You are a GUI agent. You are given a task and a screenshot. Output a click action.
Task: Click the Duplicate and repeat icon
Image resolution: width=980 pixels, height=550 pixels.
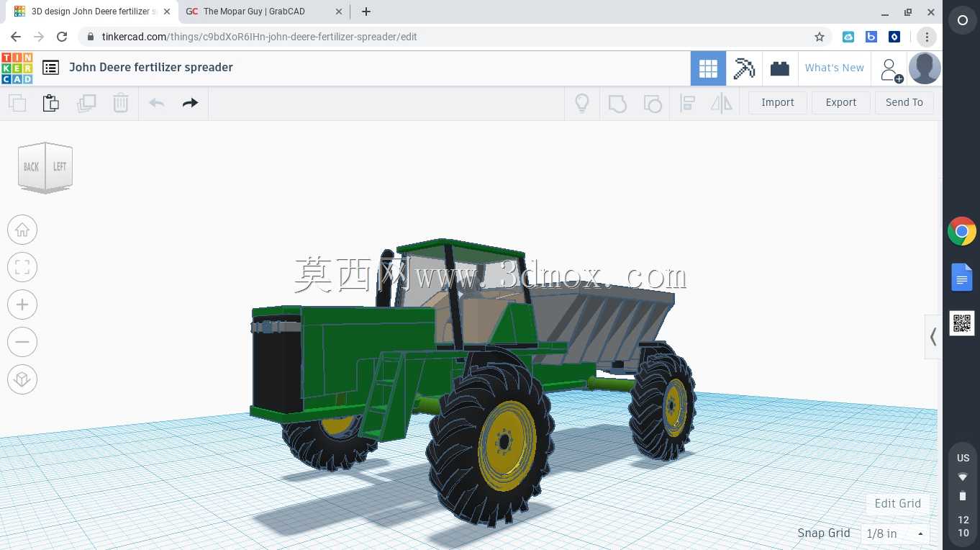[86, 103]
